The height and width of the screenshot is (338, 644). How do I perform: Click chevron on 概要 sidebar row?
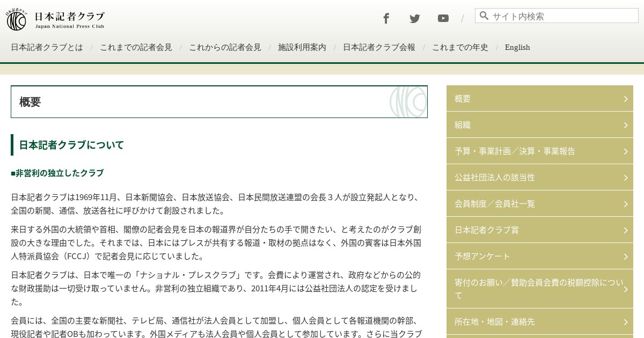626,99
